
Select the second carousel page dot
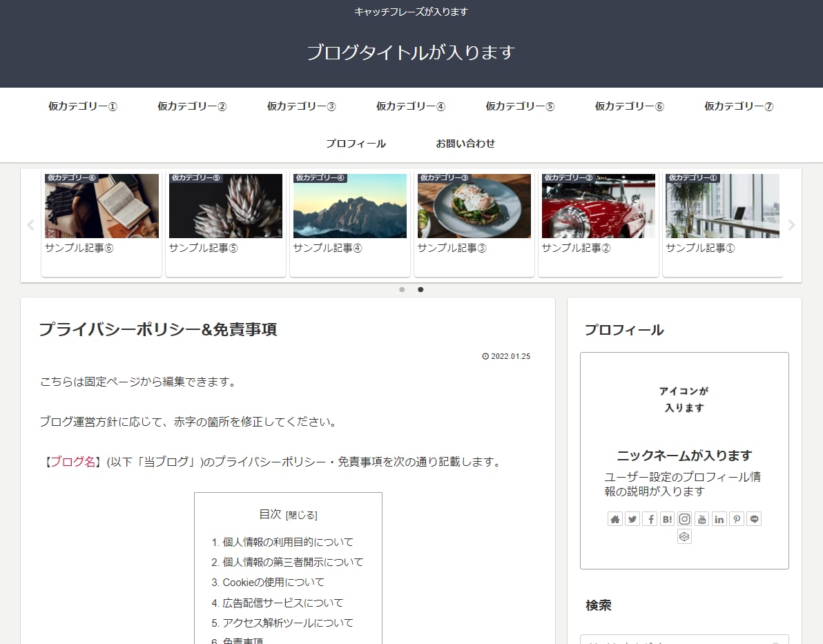(x=420, y=290)
